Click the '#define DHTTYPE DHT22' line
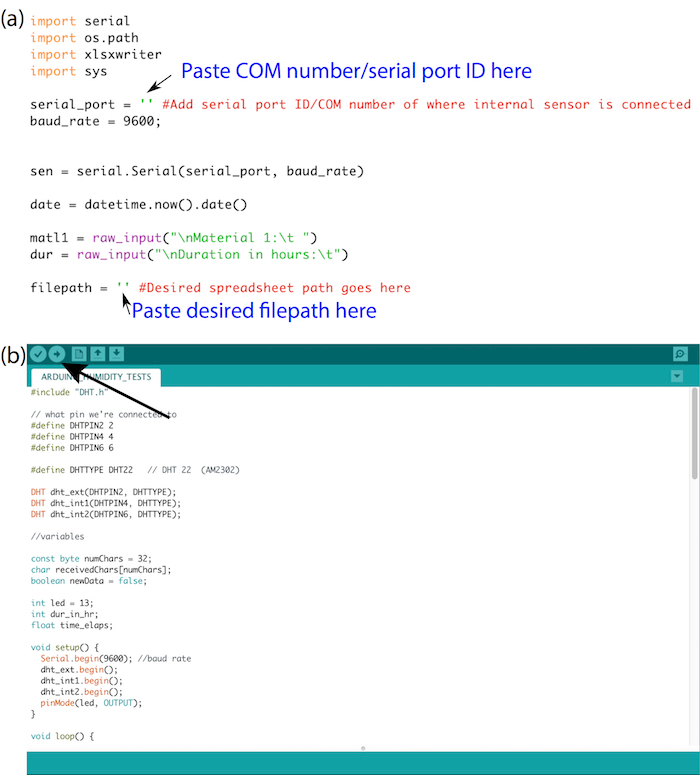This screenshot has height=775, width=700. coord(135,470)
